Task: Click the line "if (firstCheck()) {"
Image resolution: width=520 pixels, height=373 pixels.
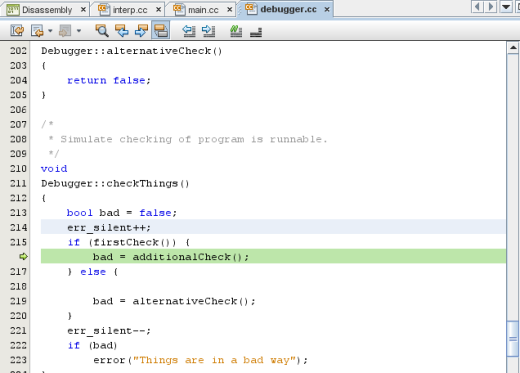Action: pos(129,242)
